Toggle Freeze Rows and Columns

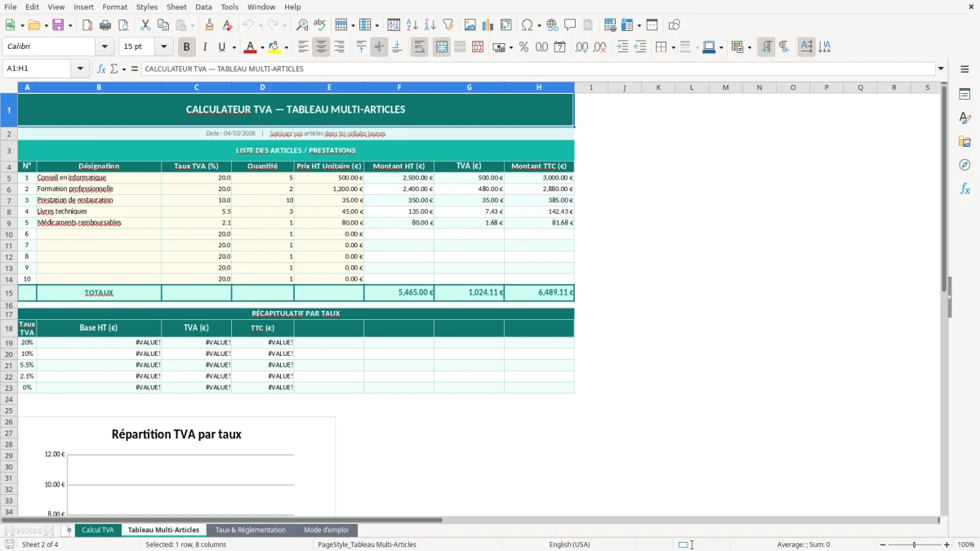pos(626,25)
